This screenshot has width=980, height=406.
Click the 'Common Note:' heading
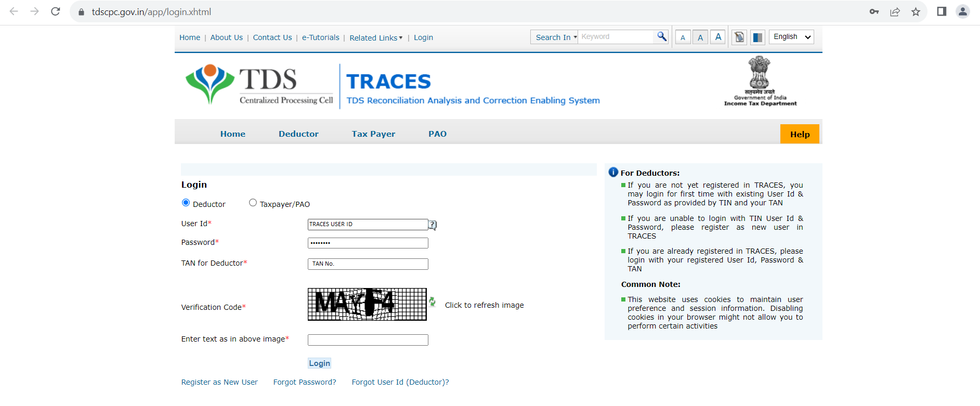coord(650,284)
